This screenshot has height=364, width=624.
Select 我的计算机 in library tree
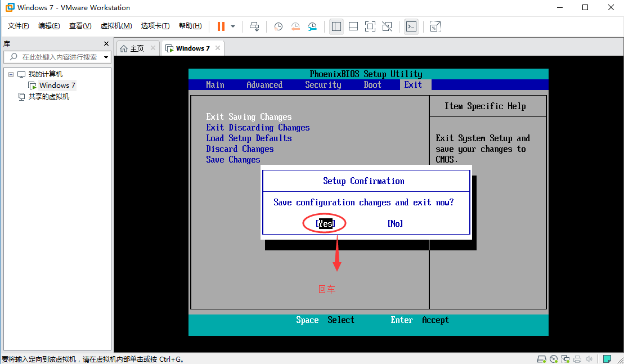coord(46,74)
